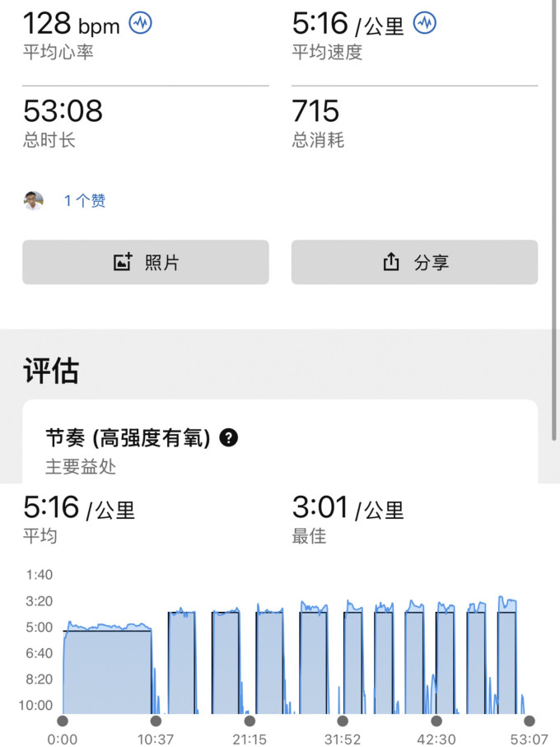Tap the 评估 section heading

coord(51,370)
